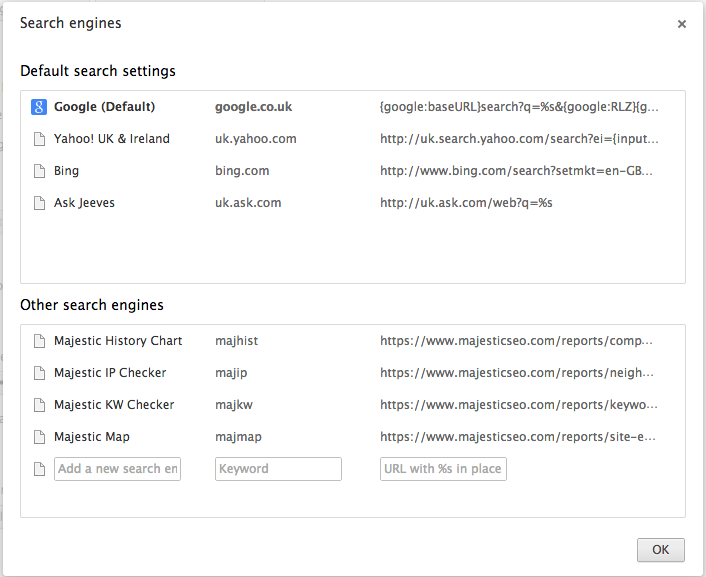Click the Google baseURL search string
706x577 pixels.
(x=519, y=107)
